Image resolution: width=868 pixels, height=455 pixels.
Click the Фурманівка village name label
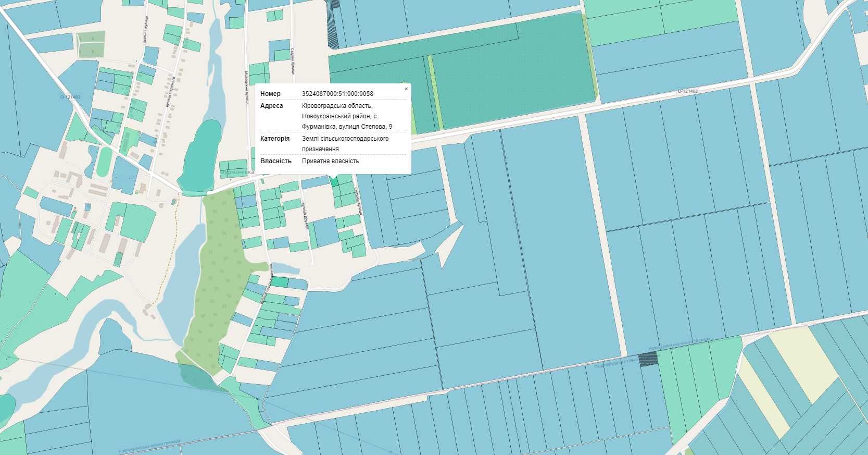pyautogui.click(x=237, y=172)
